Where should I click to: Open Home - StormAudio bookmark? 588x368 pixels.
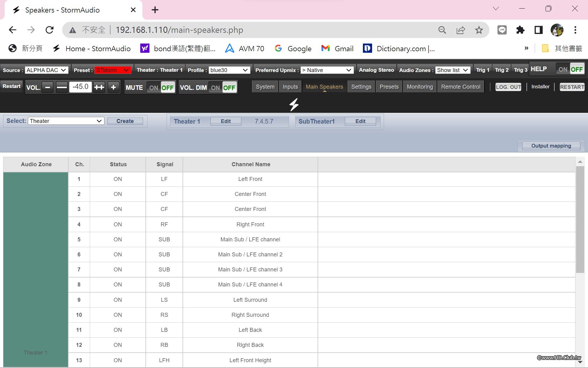click(x=92, y=48)
